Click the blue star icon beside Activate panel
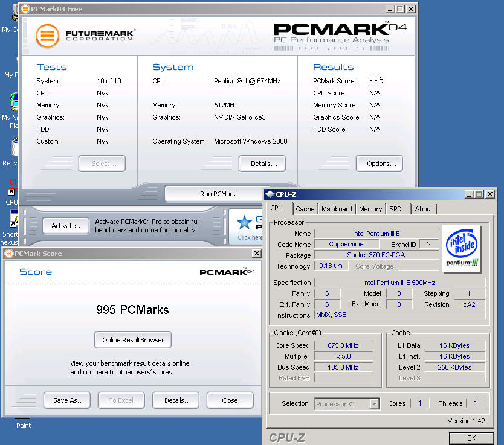Screen dimensions: 504x445 click(x=244, y=222)
